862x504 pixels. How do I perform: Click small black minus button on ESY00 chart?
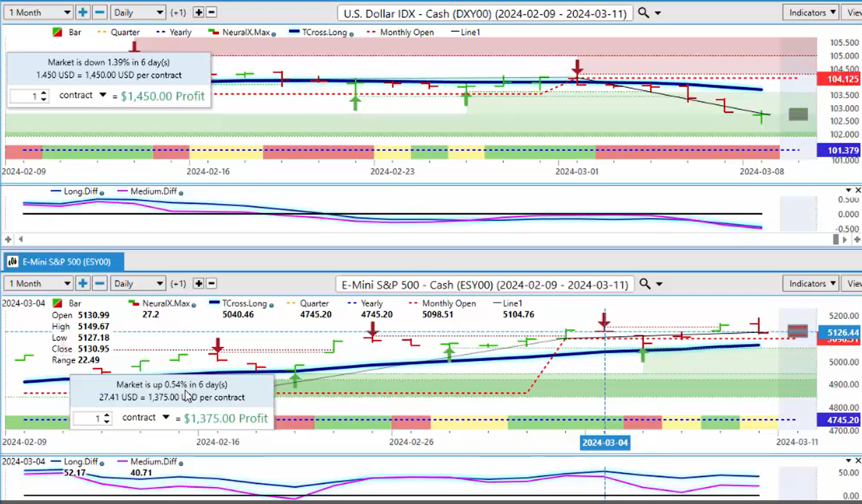(x=212, y=283)
